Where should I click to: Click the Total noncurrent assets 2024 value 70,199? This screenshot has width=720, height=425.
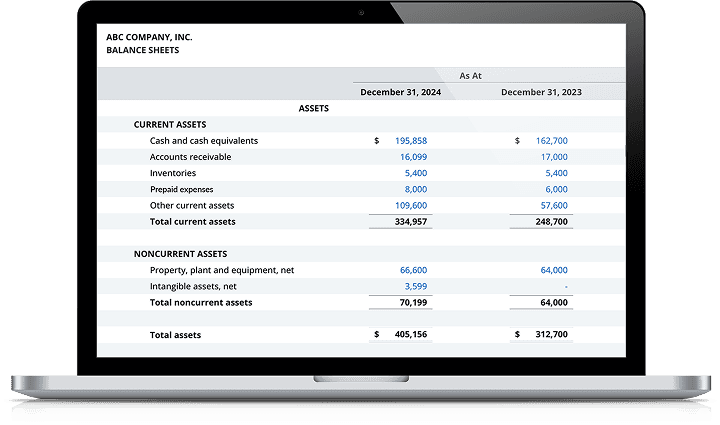pyautogui.click(x=413, y=302)
